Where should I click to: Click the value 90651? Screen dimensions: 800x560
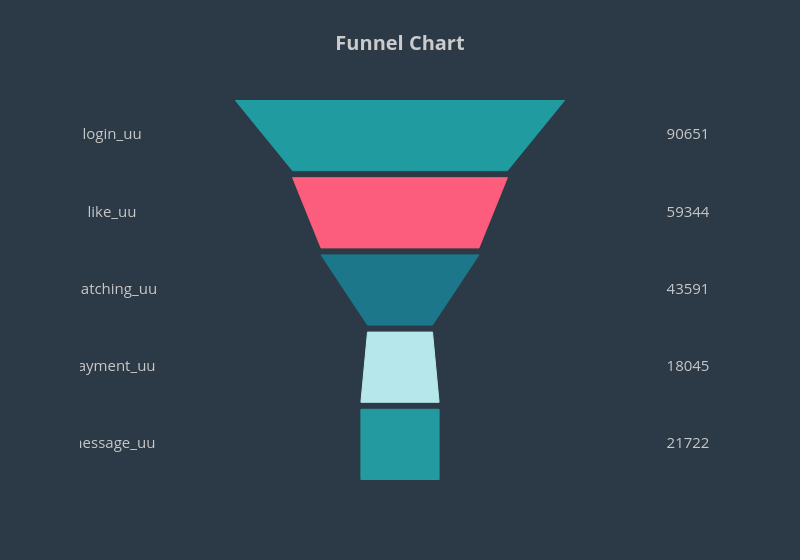tap(688, 134)
